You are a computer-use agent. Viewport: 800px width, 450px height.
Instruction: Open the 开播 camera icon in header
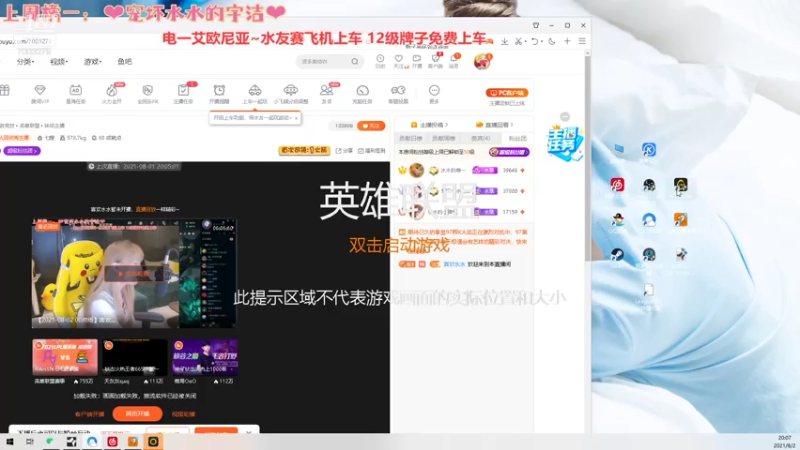coord(417,61)
